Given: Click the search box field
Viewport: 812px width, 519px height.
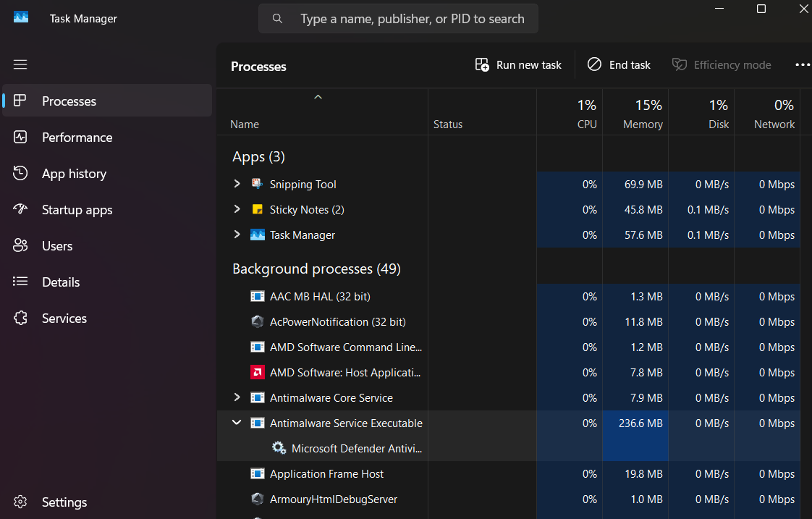Looking at the screenshot, I should (412, 19).
